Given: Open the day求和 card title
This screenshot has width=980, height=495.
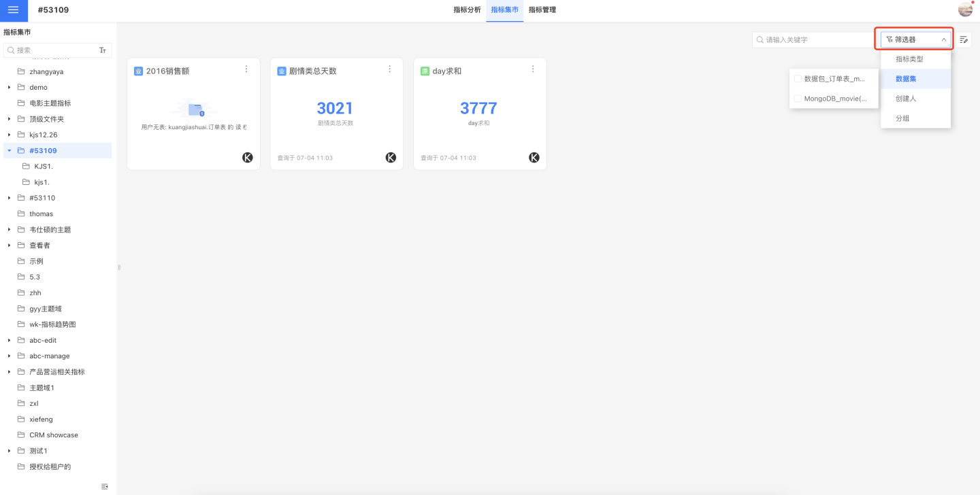Looking at the screenshot, I should pos(447,71).
